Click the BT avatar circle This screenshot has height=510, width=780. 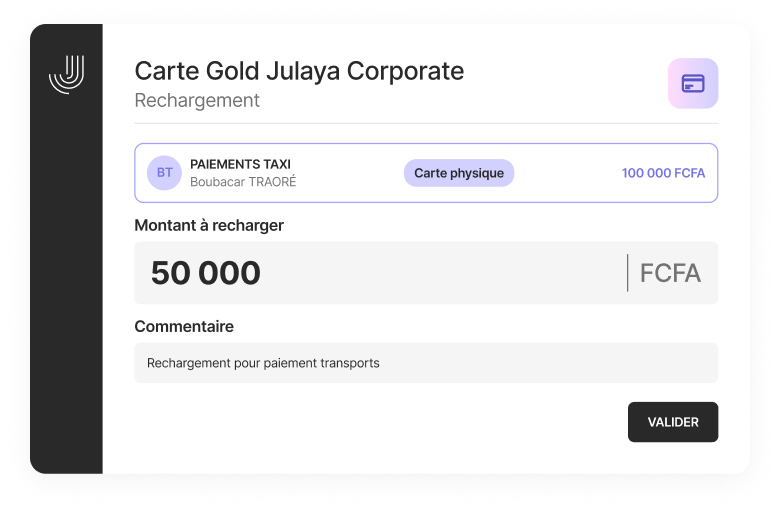(x=164, y=173)
